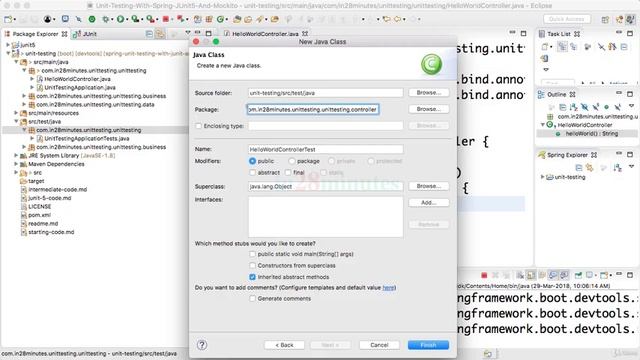Viewport: 640px width, 360px height.
Task: Click Link with Editor icon in Spring Explorer
Action: click(x=589, y=167)
